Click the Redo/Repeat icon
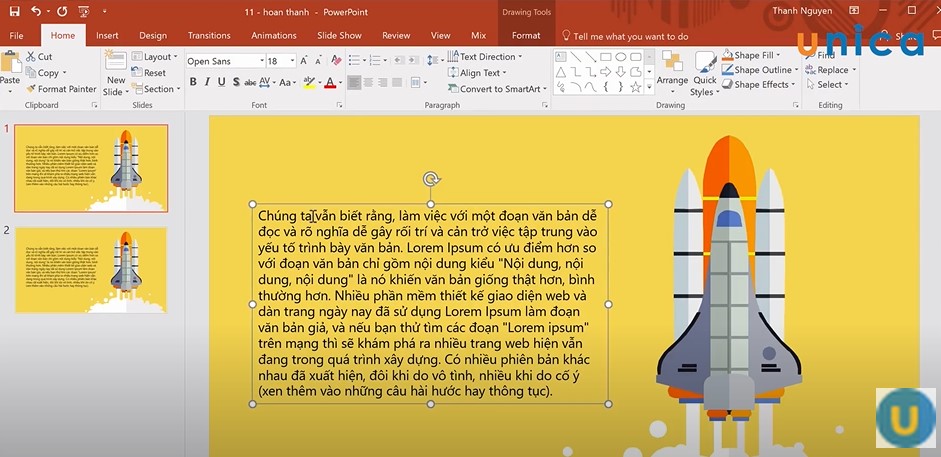Viewport: 941px width, 457px height. pyautogui.click(x=62, y=11)
